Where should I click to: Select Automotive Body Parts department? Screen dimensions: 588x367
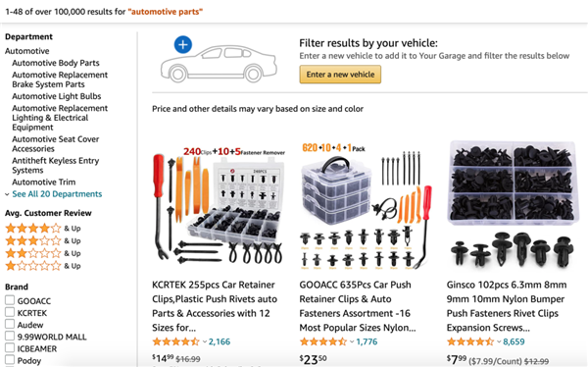pyautogui.click(x=56, y=63)
